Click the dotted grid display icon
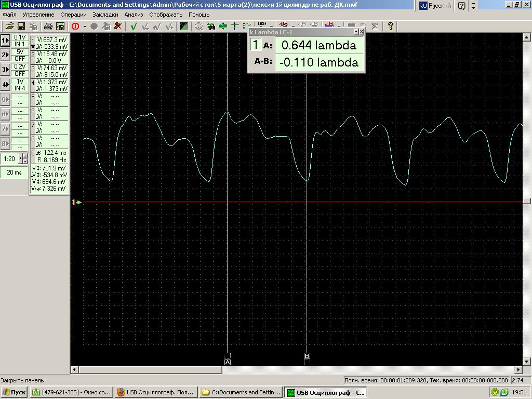Viewport: 532px width, 399px height. 363,26
